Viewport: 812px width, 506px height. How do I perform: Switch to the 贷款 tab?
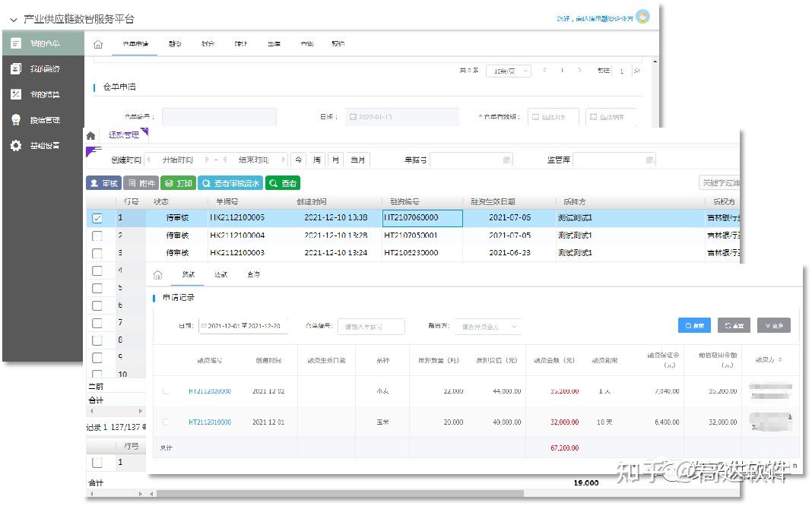[188, 276]
